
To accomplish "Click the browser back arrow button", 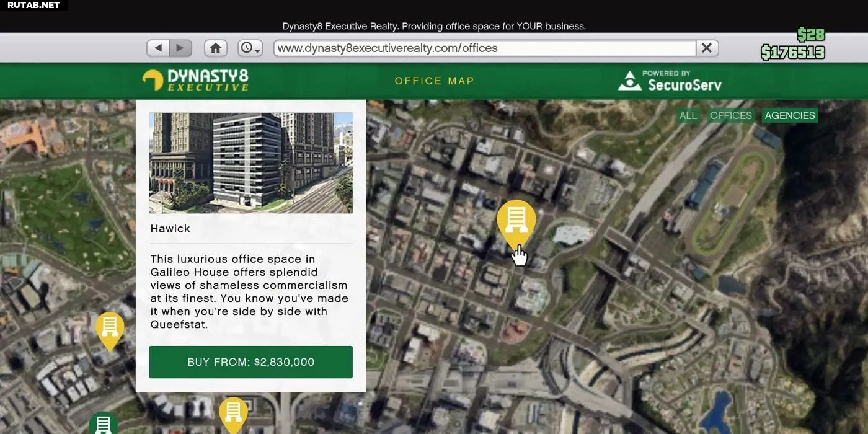I will pyautogui.click(x=158, y=48).
